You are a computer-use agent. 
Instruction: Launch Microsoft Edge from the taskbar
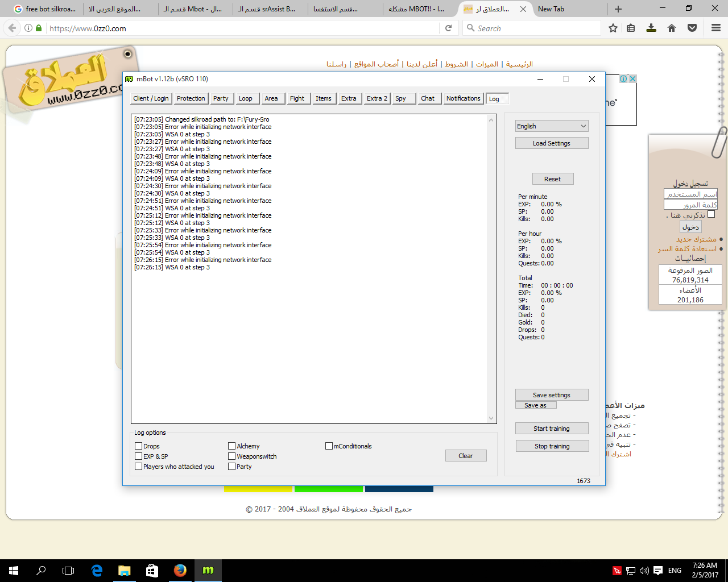tap(97, 571)
